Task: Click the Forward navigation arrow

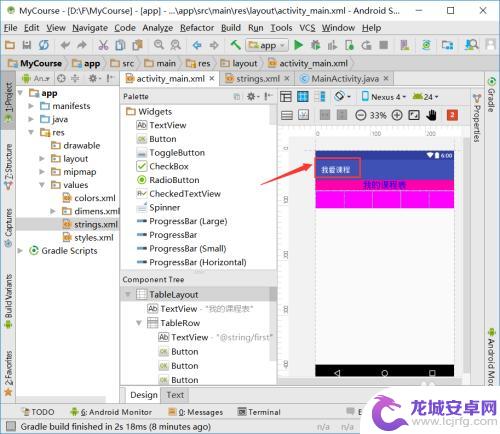Action: pyautogui.click(x=214, y=45)
